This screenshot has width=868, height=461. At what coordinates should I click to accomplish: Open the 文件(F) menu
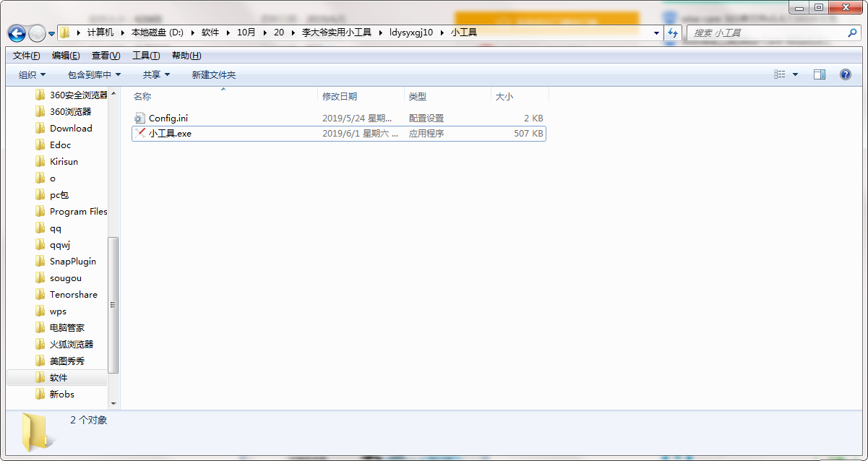click(x=27, y=56)
